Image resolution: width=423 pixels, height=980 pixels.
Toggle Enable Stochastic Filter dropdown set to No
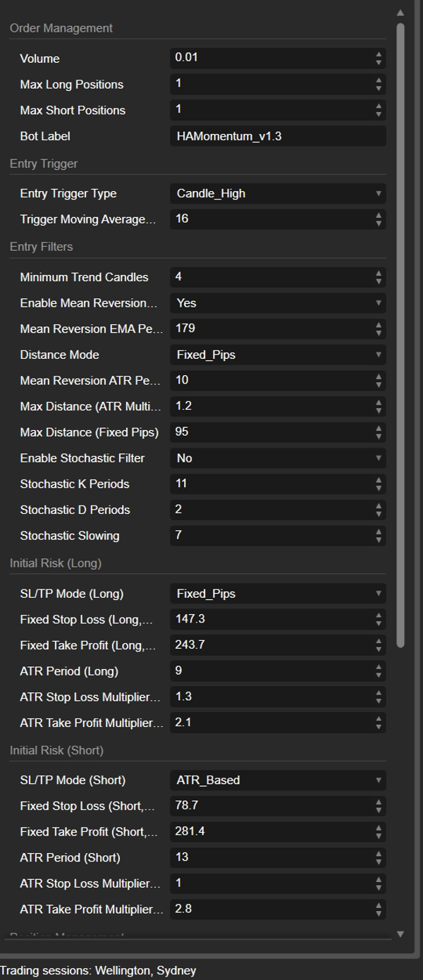(278, 458)
